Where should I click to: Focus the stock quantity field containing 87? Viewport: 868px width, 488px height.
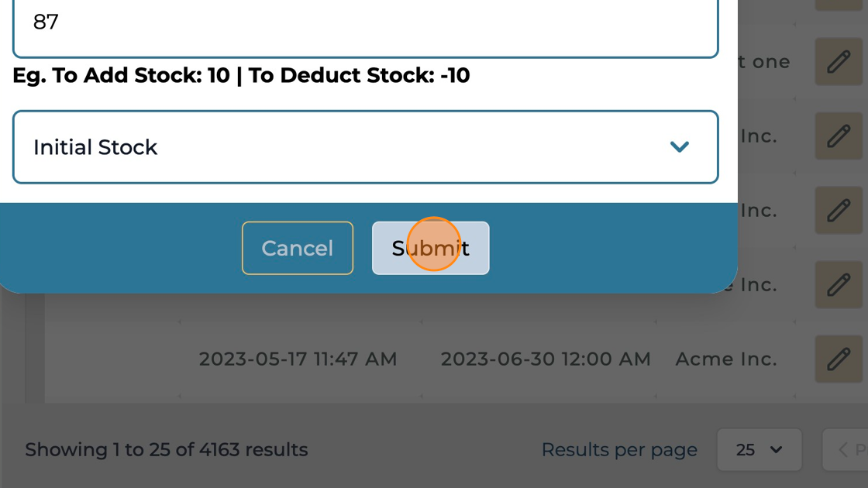pos(365,23)
